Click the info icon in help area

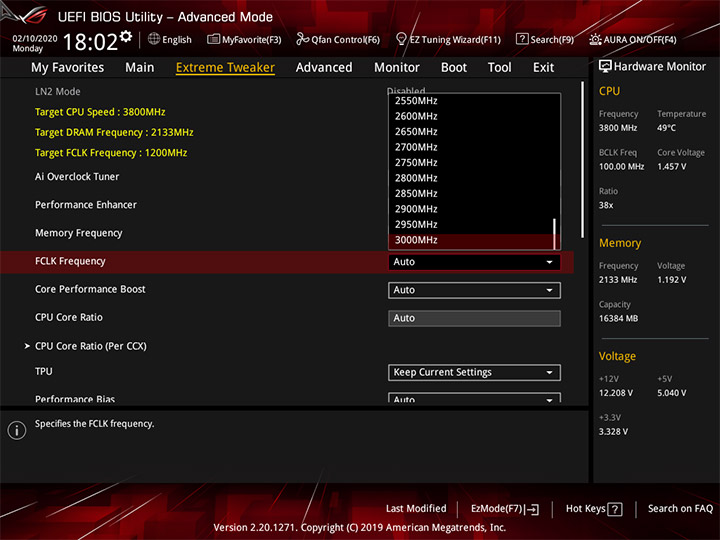[17, 430]
